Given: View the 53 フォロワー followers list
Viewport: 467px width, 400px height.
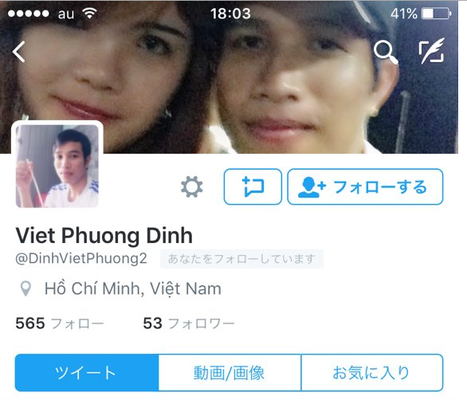Looking at the screenshot, I should coord(189,324).
